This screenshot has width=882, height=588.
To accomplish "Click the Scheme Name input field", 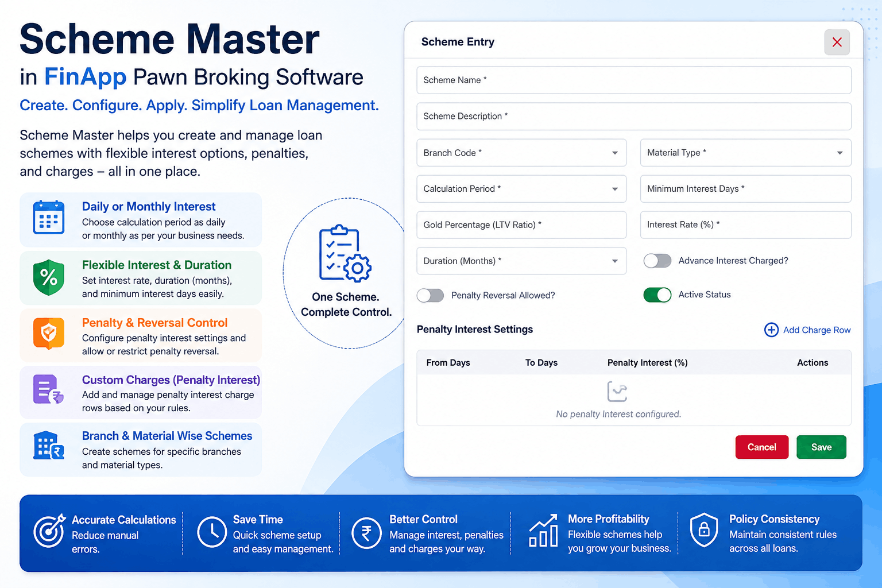I will coord(634,80).
